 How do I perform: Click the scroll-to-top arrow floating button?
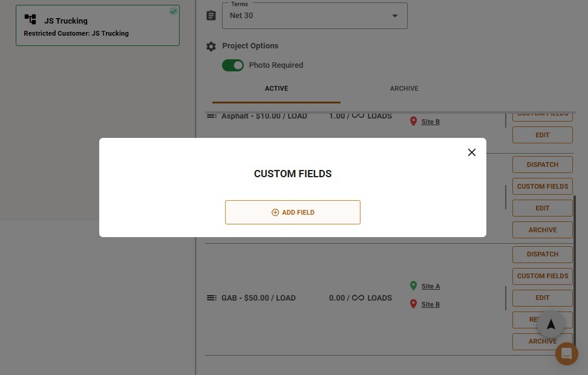pos(550,324)
